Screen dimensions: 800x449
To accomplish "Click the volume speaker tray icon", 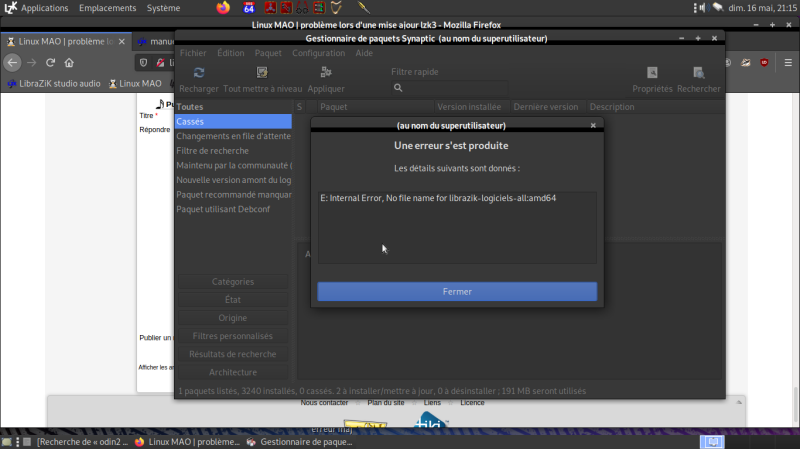I will click(x=703, y=8).
